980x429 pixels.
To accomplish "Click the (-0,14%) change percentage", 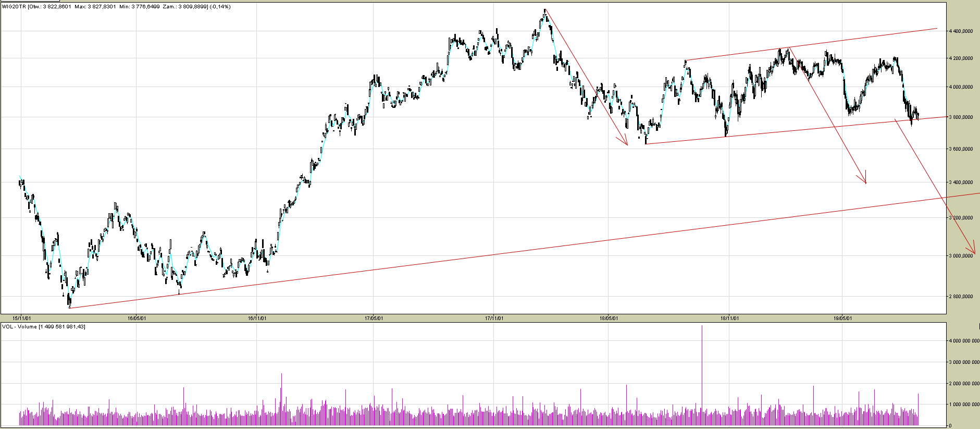I will coord(220,7).
